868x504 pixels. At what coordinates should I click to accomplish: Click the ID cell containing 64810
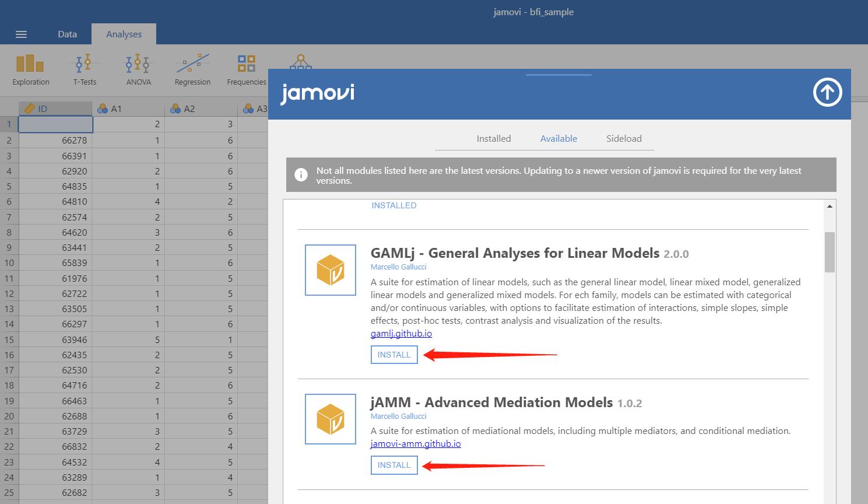point(55,201)
